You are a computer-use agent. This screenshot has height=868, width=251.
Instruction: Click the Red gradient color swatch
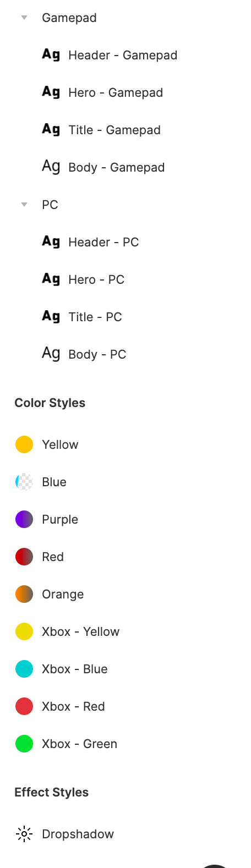tap(24, 557)
